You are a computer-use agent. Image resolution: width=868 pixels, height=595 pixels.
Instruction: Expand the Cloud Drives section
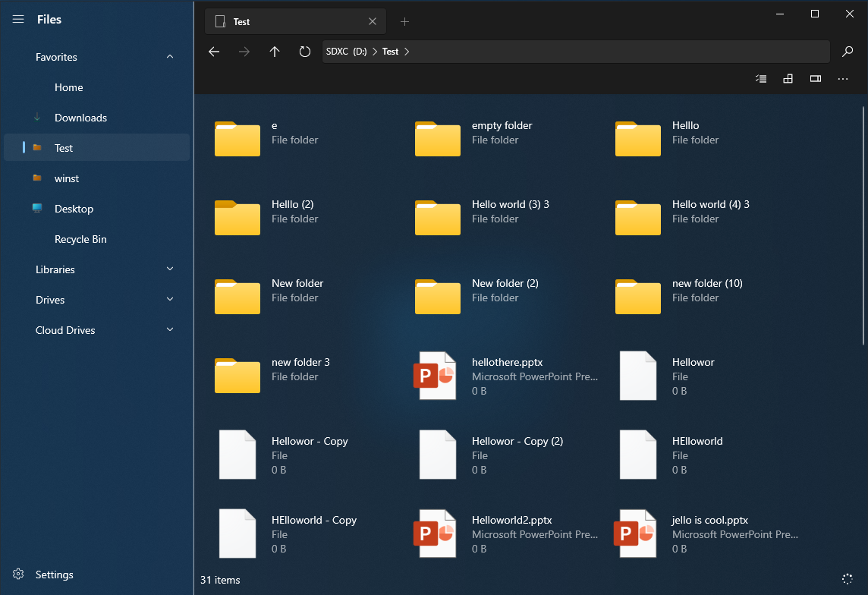(169, 329)
